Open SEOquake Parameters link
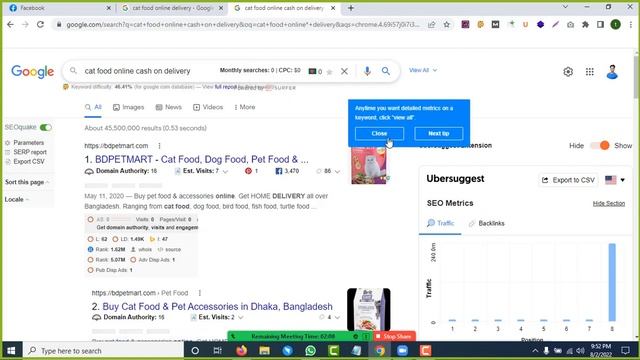Viewport: 640px width, 360px height. click(x=28, y=143)
